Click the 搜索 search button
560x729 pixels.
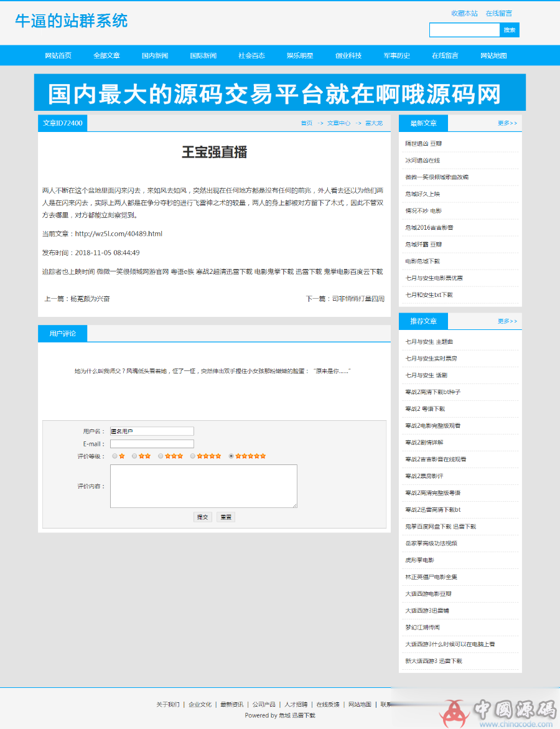click(509, 29)
